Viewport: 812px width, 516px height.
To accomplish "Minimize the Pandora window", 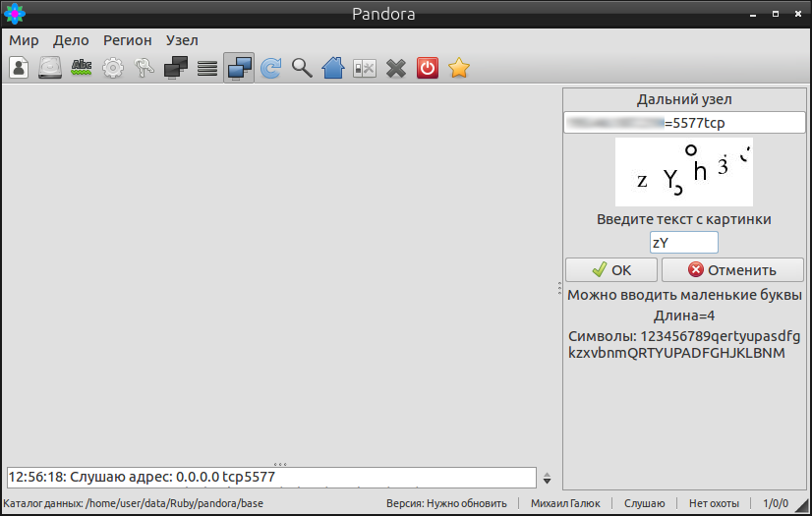I will (x=753, y=15).
